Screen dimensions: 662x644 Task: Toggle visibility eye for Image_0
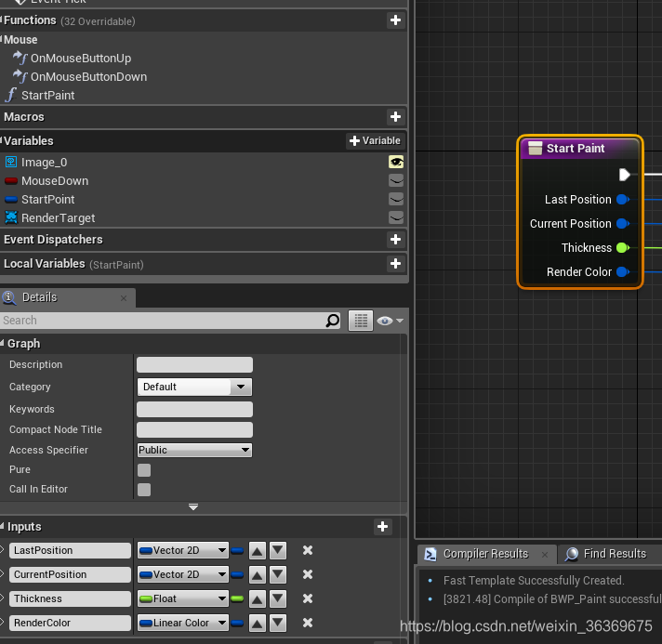pyautogui.click(x=396, y=162)
